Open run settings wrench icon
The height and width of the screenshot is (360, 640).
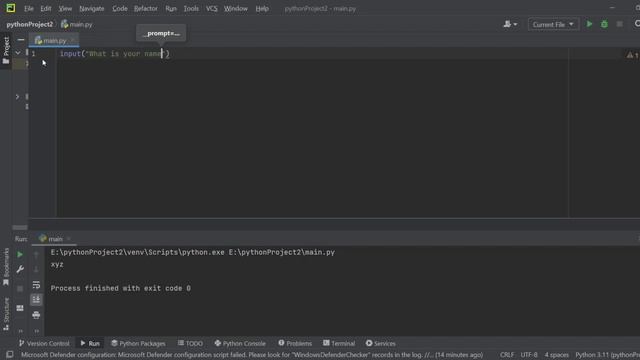tap(20, 269)
